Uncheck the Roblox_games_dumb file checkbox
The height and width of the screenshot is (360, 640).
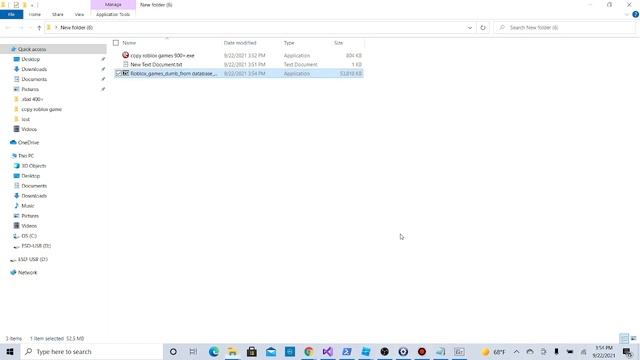[x=118, y=73]
